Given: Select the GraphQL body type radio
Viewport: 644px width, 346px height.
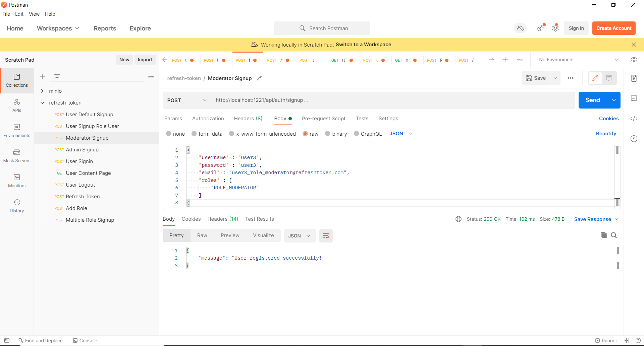Looking at the screenshot, I should [357, 134].
